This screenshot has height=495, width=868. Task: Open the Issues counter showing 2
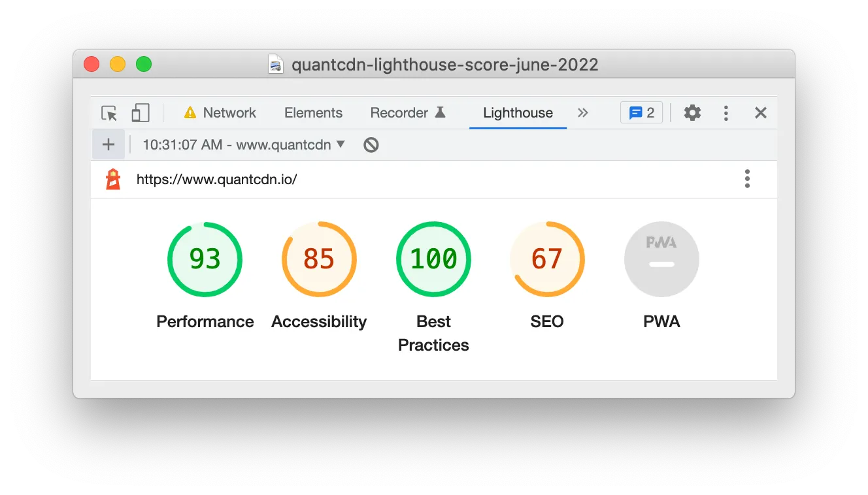pos(641,112)
